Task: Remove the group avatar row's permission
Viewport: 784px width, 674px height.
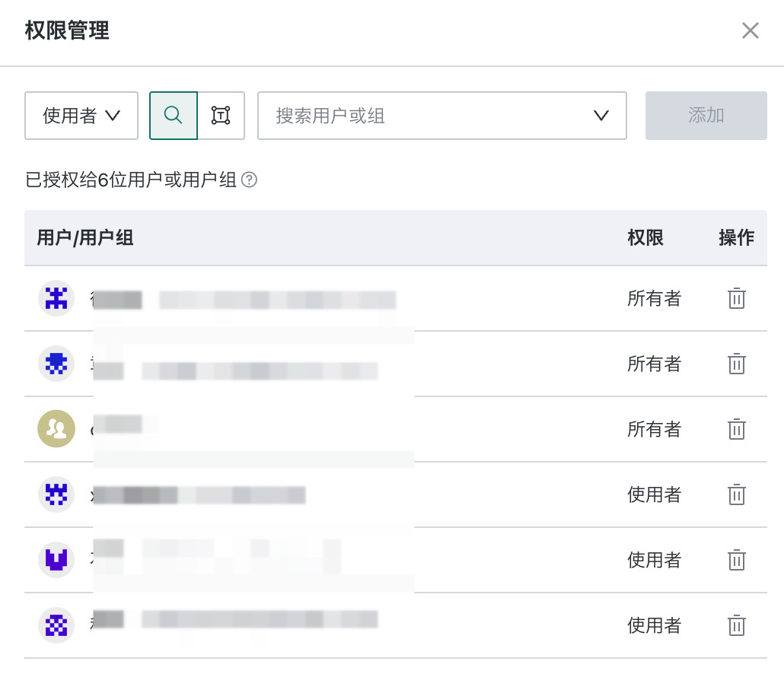Action: [x=737, y=429]
